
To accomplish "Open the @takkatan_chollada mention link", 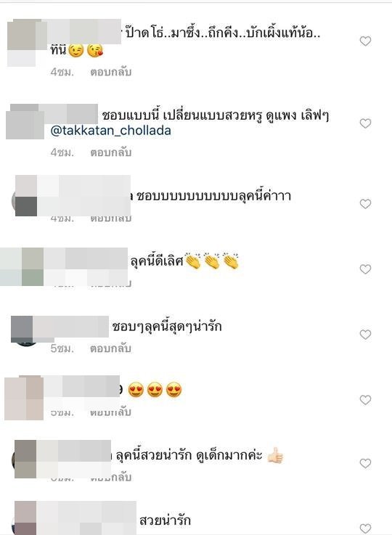I will pyautogui.click(x=110, y=131).
